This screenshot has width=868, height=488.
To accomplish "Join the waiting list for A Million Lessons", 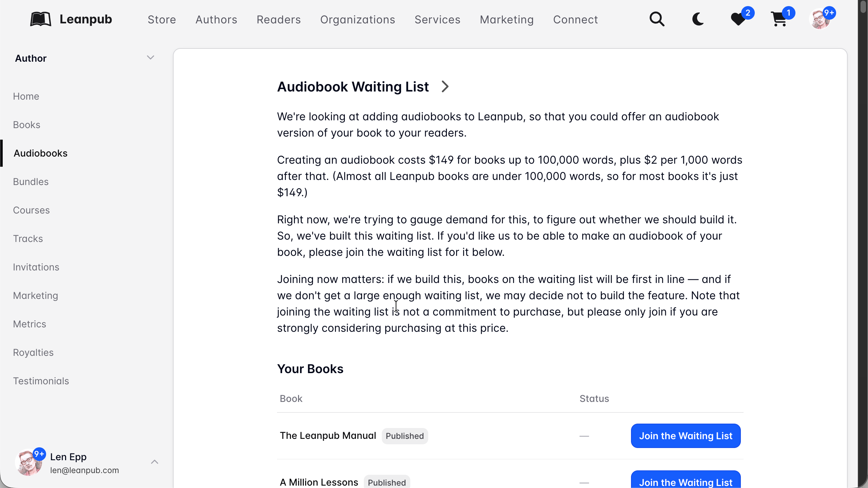I will click(x=686, y=479).
